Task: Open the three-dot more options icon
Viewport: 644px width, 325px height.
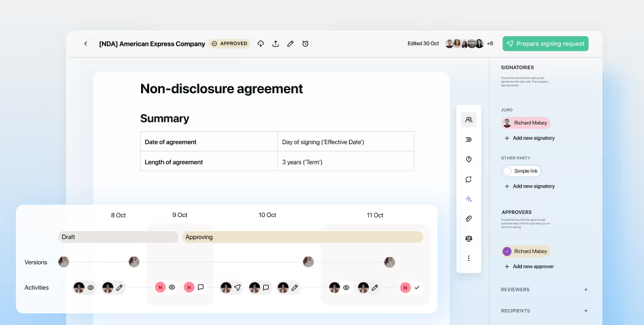Action: click(469, 258)
